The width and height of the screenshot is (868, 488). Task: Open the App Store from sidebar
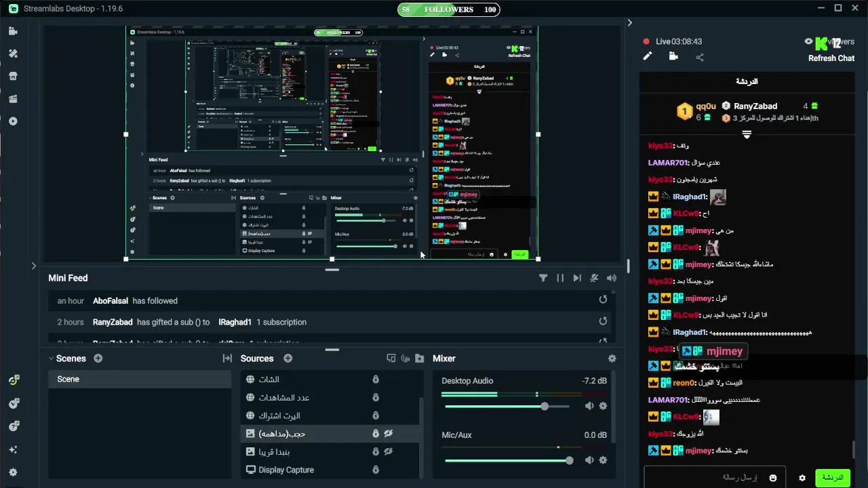[13, 76]
